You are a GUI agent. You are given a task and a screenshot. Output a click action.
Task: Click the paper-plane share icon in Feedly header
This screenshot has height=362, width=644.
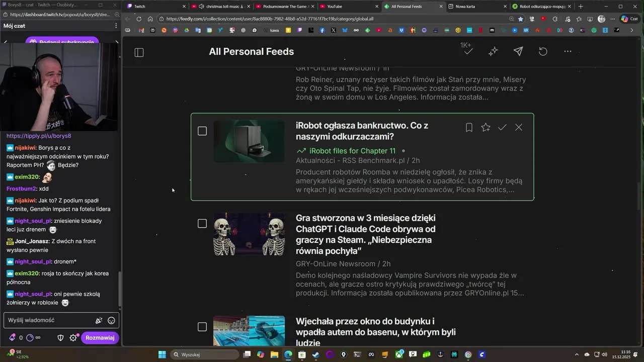pyautogui.click(x=518, y=51)
